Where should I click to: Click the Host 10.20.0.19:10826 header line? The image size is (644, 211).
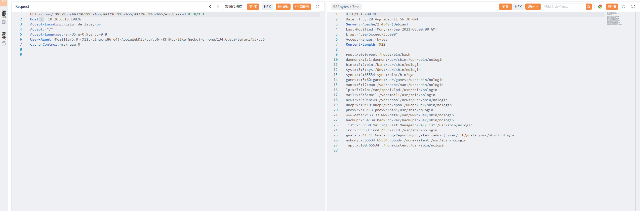[x=56, y=19]
